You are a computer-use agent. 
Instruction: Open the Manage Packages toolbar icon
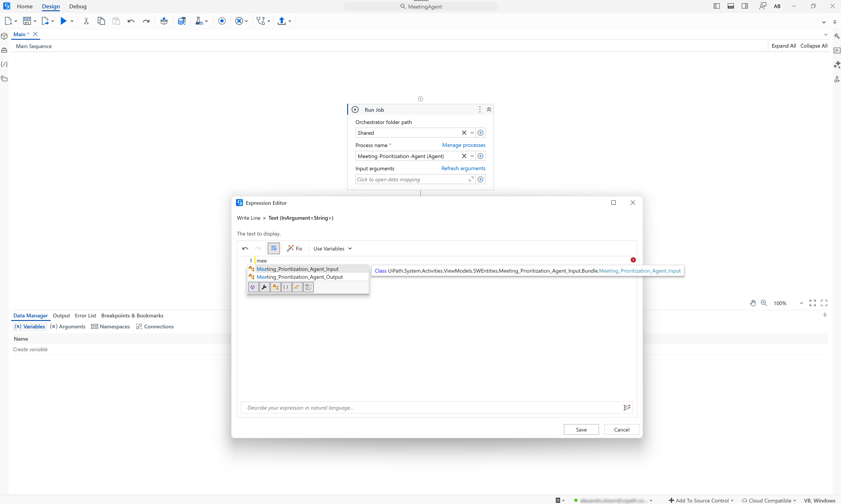(164, 21)
